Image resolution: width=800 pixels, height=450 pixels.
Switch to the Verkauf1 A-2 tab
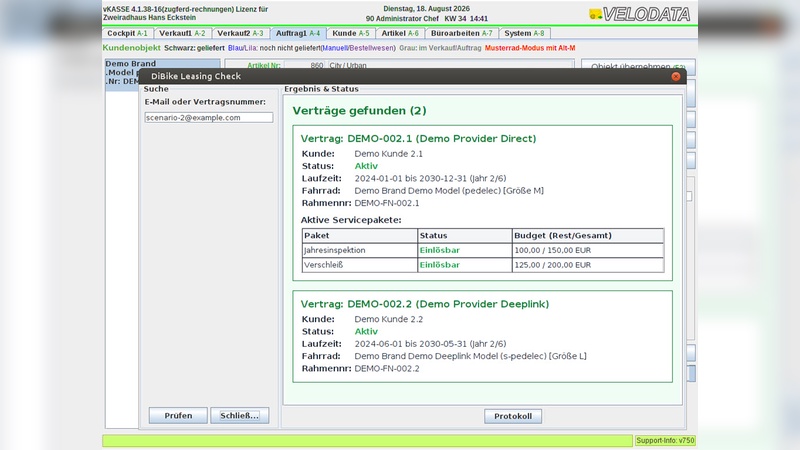[182, 33]
